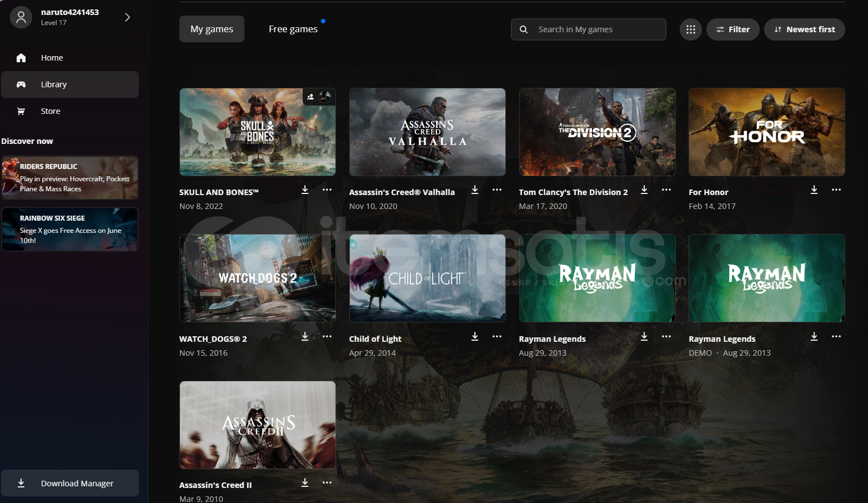The height and width of the screenshot is (503, 868).
Task: Open the Newest first sort dropdown
Action: [805, 29]
